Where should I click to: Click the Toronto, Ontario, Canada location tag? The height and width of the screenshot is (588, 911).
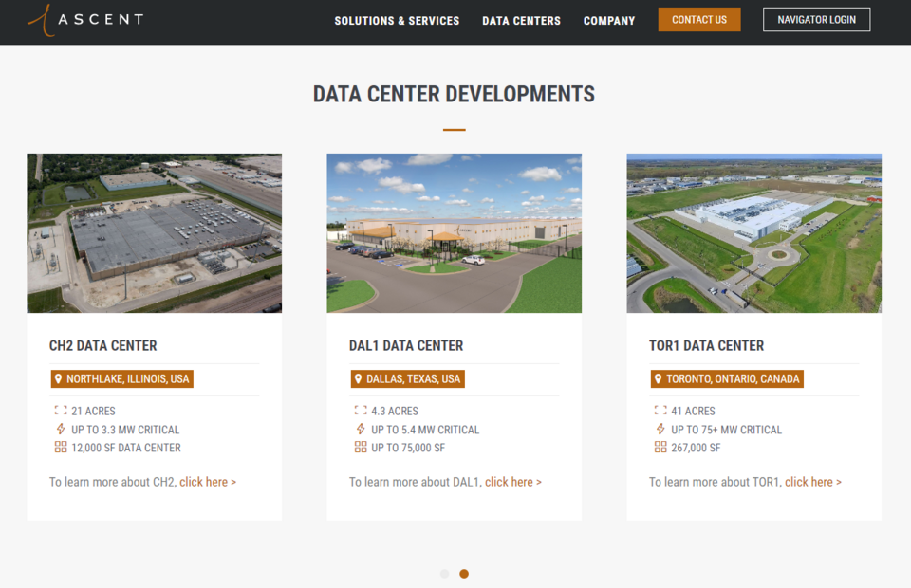click(x=727, y=379)
